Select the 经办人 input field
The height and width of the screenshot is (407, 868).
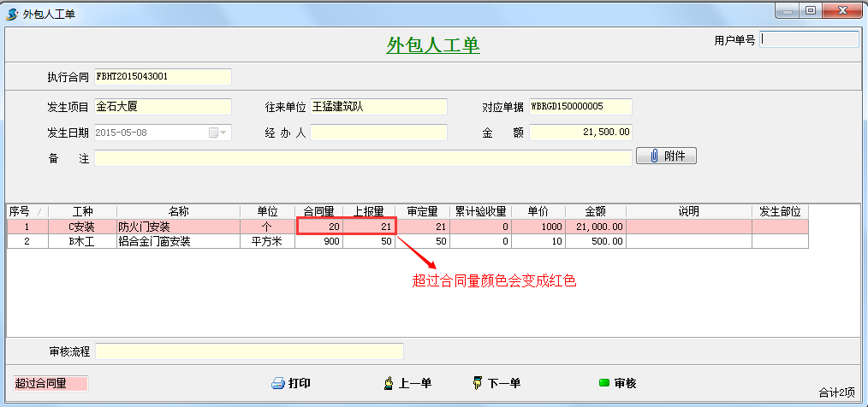click(x=378, y=133)
